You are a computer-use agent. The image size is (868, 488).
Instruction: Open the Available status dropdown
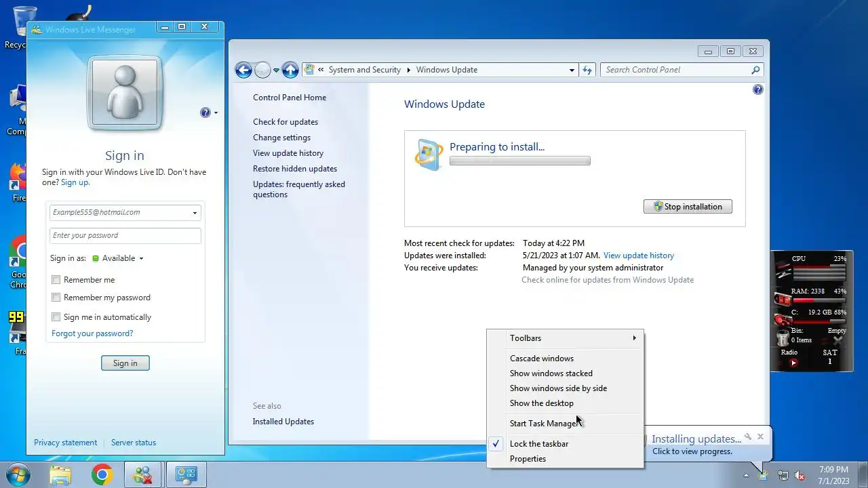coord(141,258)
